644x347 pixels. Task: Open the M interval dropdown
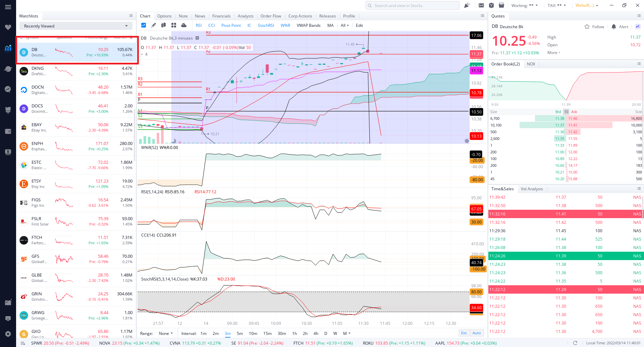[346, 333]
